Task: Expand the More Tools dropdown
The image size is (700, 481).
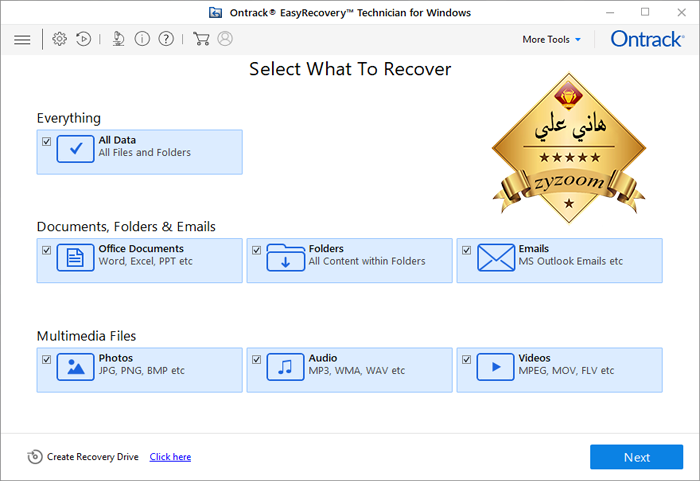Action: coord(552,39)
